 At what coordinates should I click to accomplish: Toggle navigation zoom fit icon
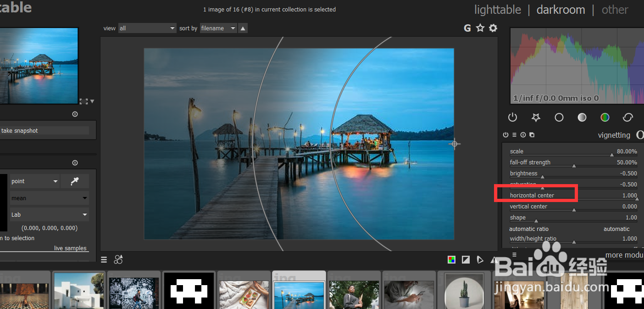point(83,101)
